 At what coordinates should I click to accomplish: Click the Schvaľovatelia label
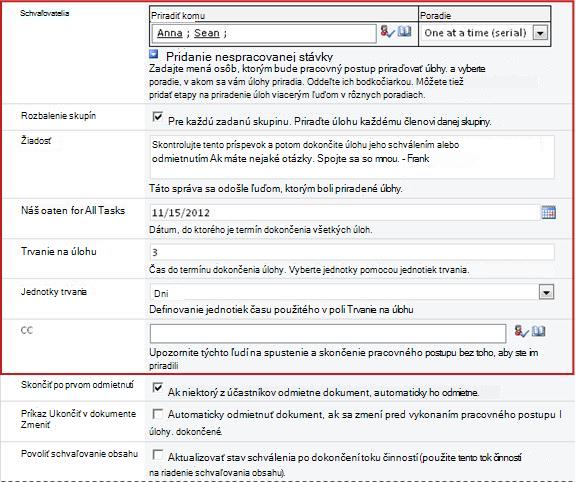(x=44, y=13)
